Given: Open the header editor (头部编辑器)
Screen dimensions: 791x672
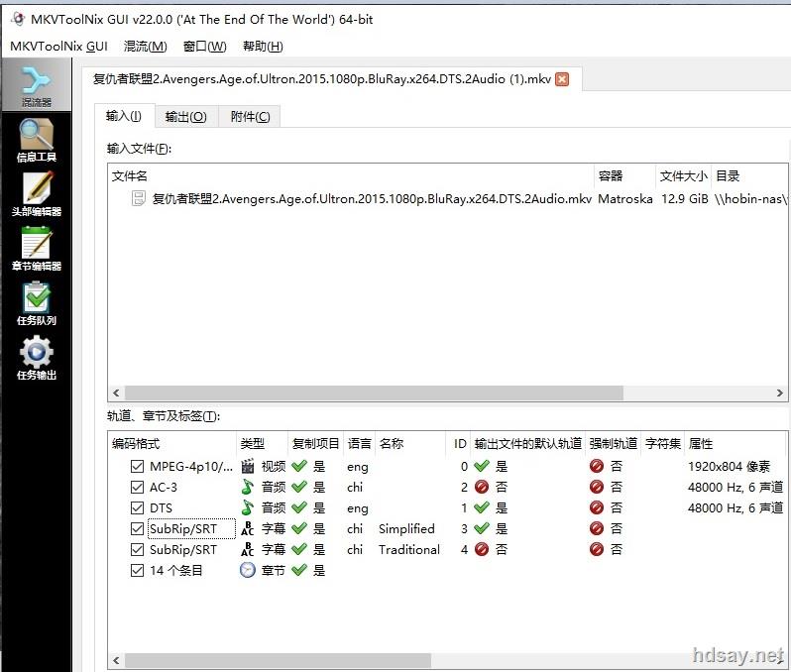Looking at the screenshot, I should point(36,194).
